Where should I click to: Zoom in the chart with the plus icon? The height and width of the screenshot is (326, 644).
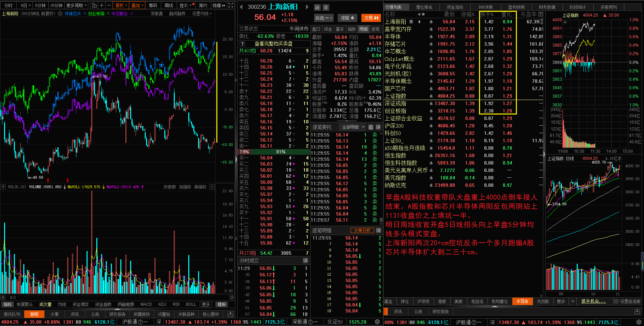101,5
